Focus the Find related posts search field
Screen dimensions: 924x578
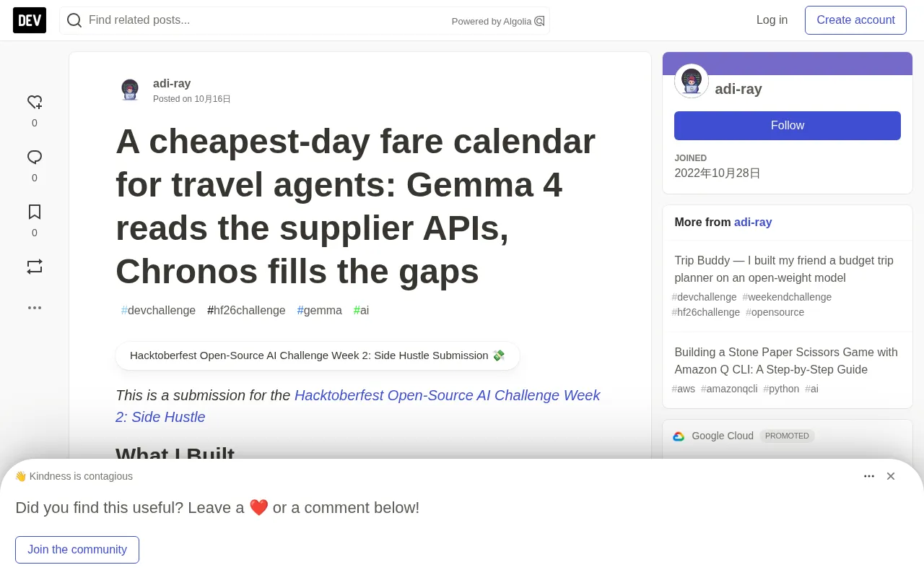click(x=267, y=20)
